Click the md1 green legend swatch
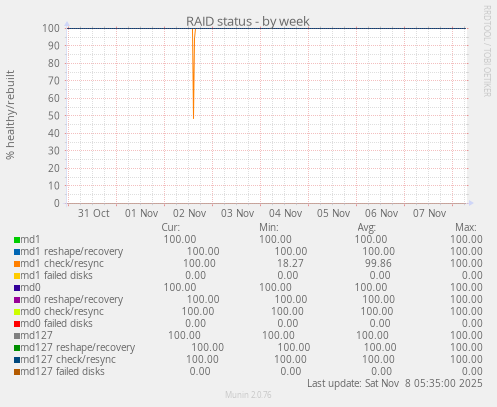The width and height of the screenshot is (497, 407). (17, 240)
